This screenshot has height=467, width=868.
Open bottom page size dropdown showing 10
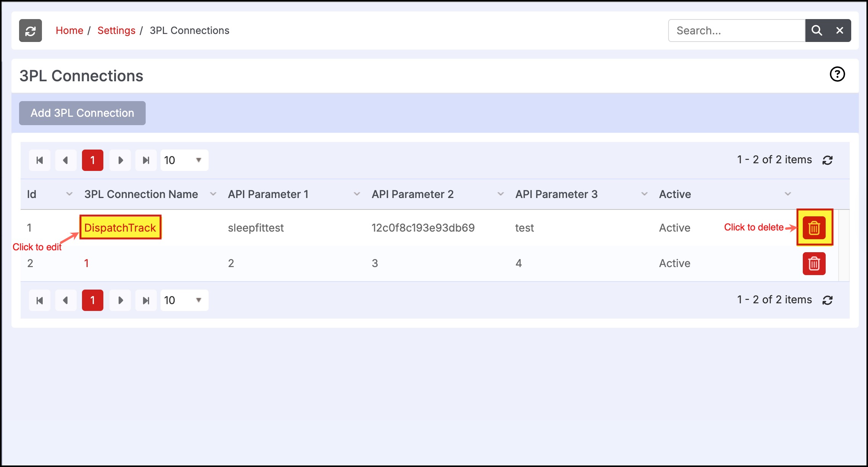point(184,300)
